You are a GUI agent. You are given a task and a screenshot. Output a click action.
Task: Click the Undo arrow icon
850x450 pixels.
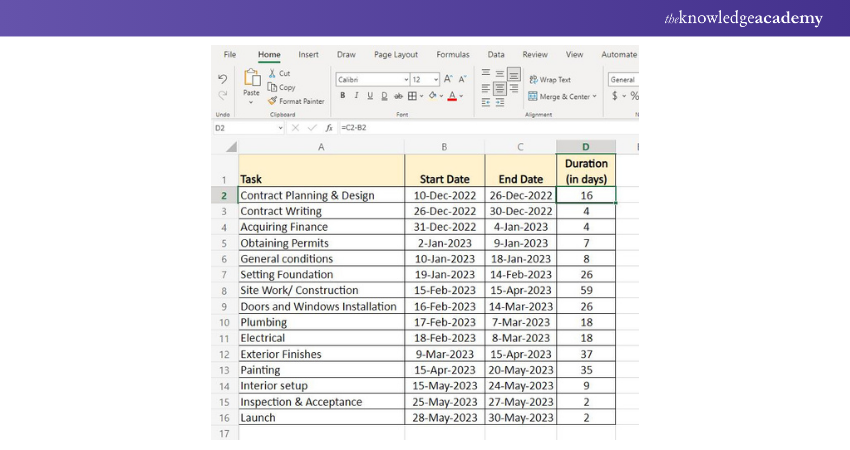pyautogui.click(x=222, y=79)
